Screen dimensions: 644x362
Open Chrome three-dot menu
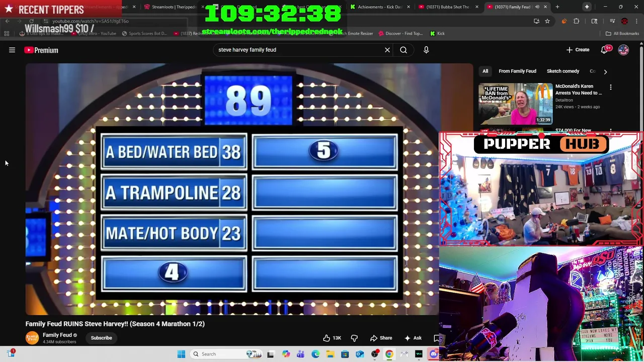(636, 21)
